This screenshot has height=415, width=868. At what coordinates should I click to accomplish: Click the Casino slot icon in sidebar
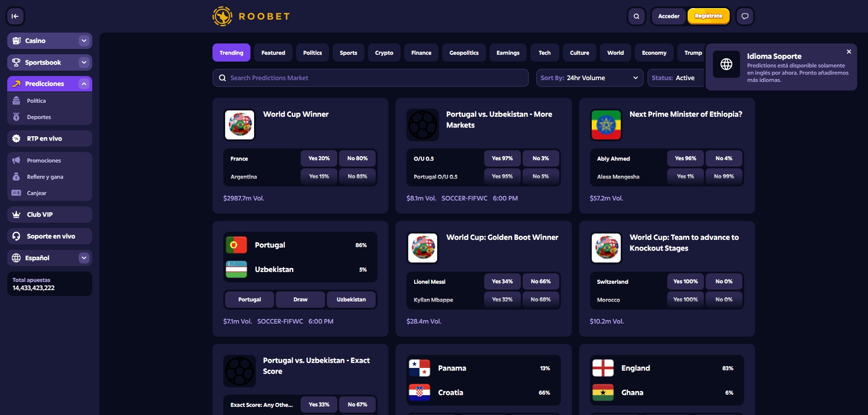pyautogui.click(x=17, y=41)
